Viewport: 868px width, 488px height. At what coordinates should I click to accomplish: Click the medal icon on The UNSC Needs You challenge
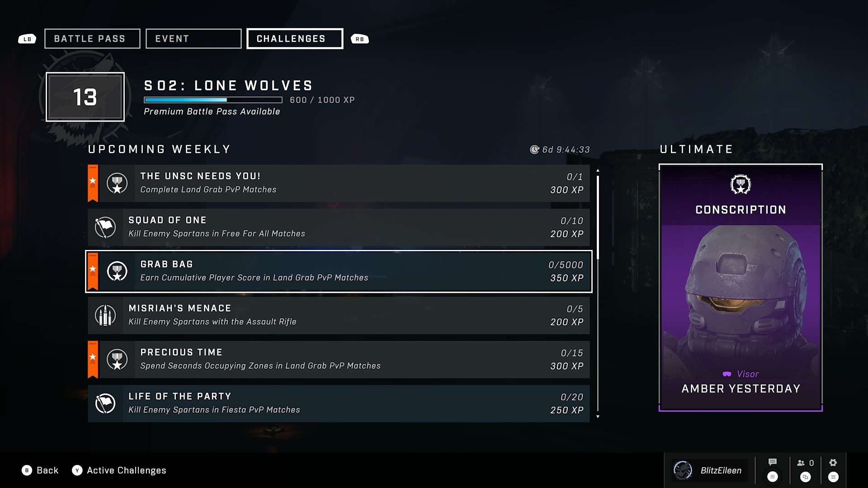pos(117,183)
